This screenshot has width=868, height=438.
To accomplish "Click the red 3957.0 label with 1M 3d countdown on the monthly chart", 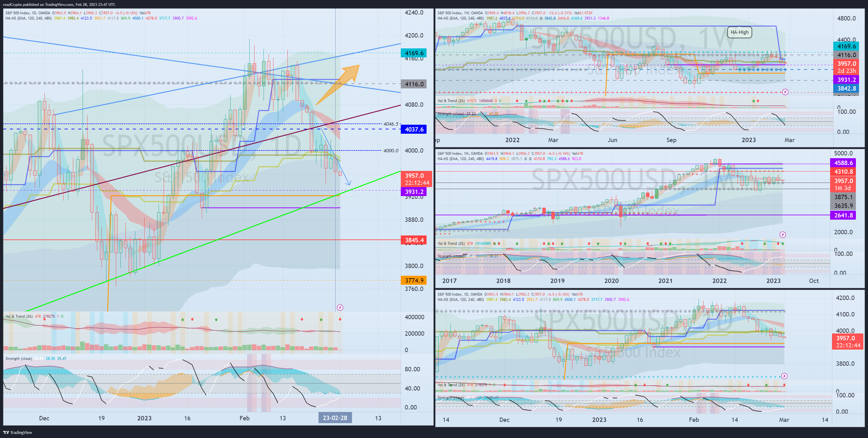I will coord(843,184).
